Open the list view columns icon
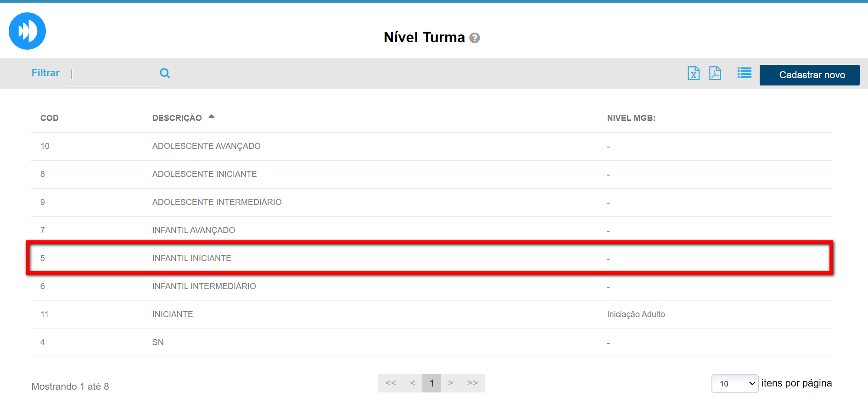The height and width of the screenshot is (409, 868). click(744, 73)
